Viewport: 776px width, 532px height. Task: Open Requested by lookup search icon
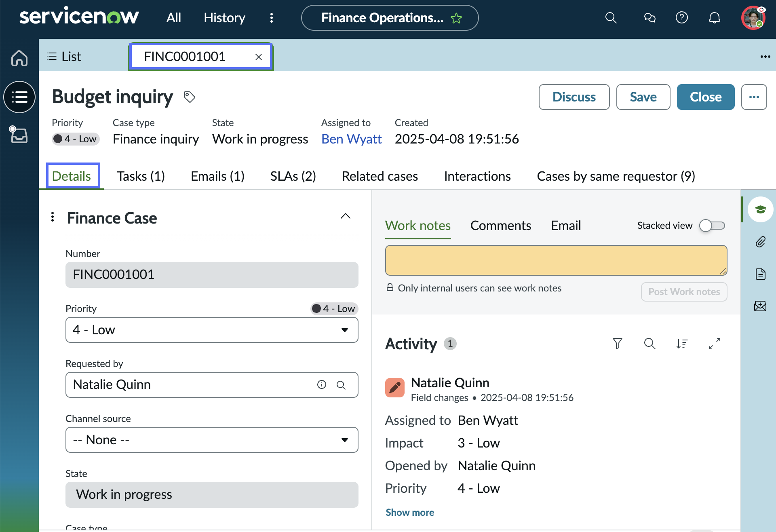click(x=341, y=385)
